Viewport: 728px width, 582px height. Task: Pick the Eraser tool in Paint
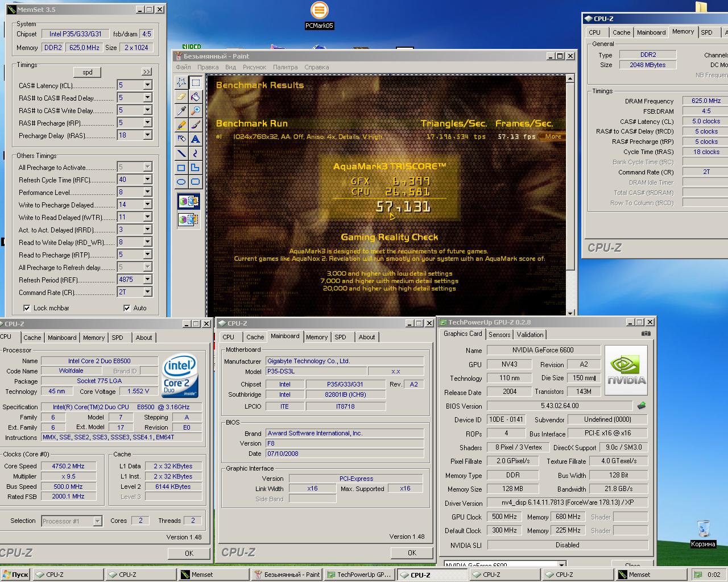[x=181, y=97]
